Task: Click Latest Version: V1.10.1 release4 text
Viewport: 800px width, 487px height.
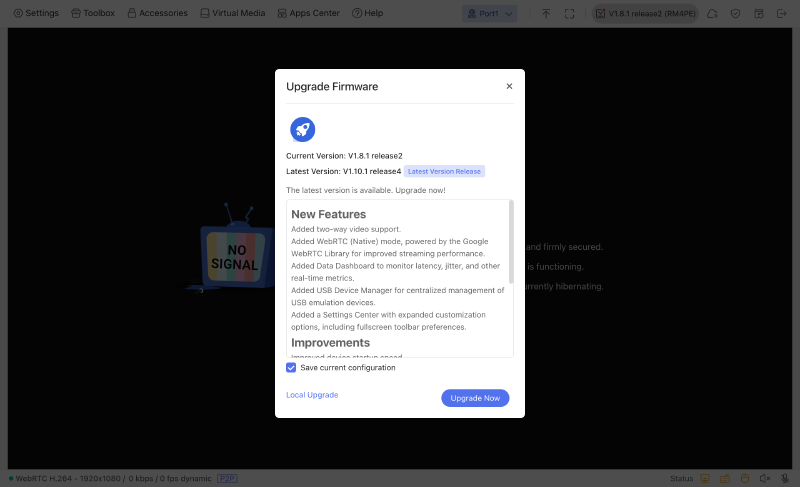Action: (x=343, y=171)
